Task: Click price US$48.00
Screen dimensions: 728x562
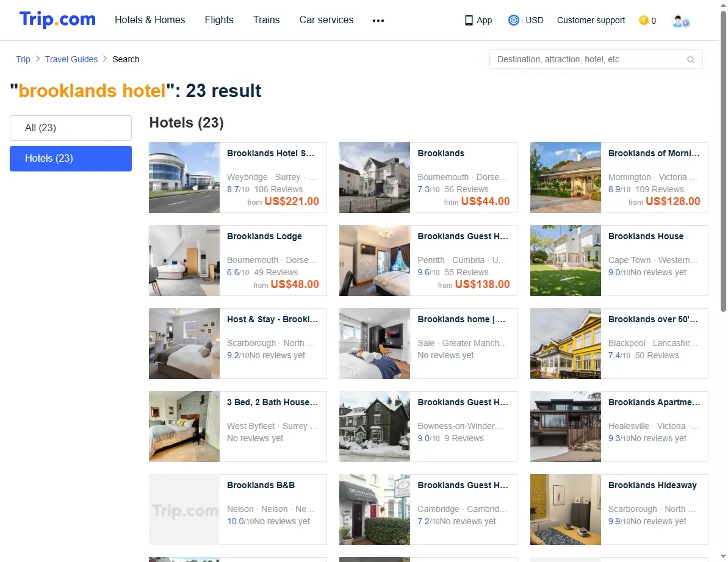Action: pos(295,284)
